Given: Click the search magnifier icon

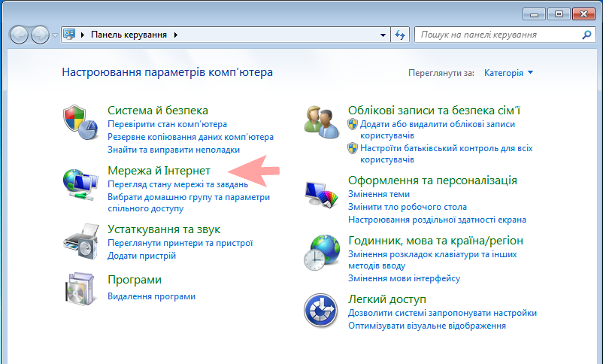Looking at the screenshot, I should click(x=586, y=35).
